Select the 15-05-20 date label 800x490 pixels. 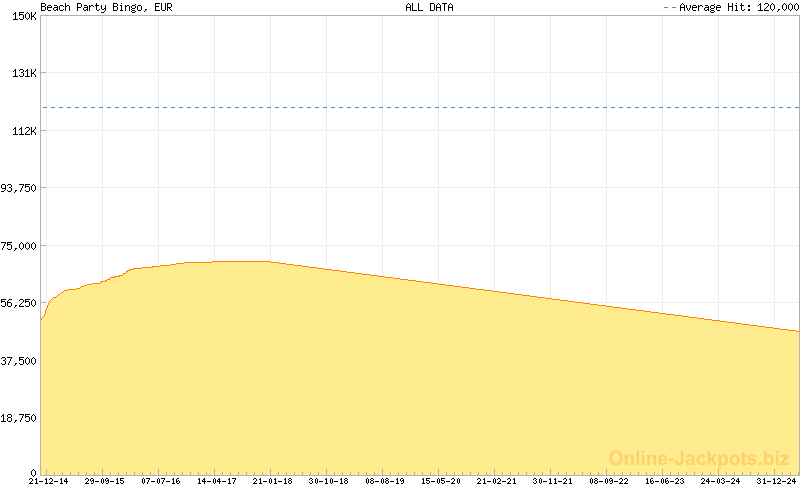440,481
